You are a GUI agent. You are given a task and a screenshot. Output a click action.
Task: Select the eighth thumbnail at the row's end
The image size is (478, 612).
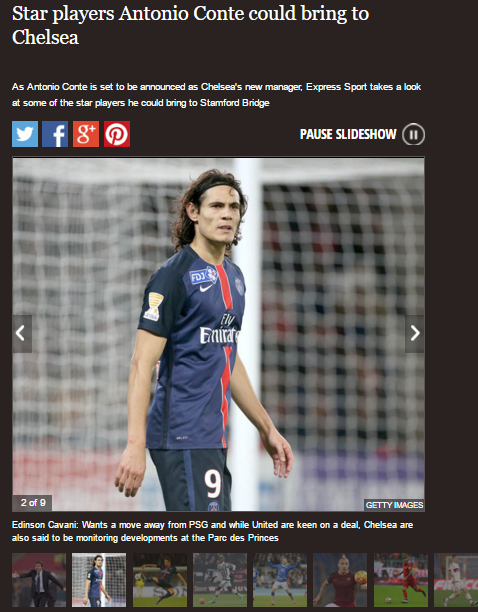pyautogui.click(x=456, y=580)
